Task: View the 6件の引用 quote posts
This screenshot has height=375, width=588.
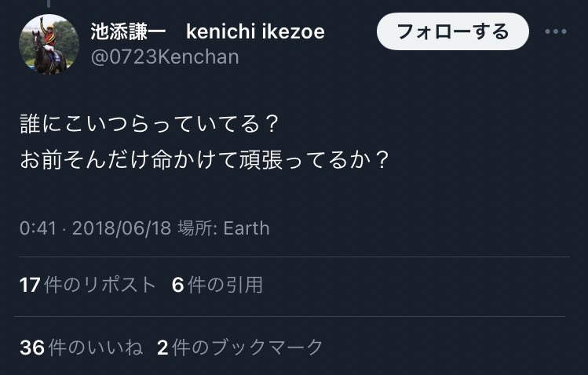Action: coord(217,285)
